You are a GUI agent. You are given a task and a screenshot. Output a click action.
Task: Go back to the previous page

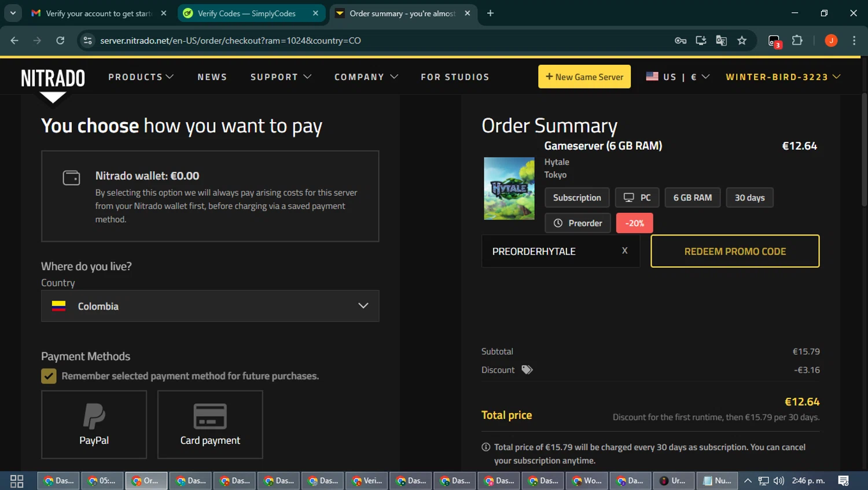pyautogui.click(x=14, y=40)
